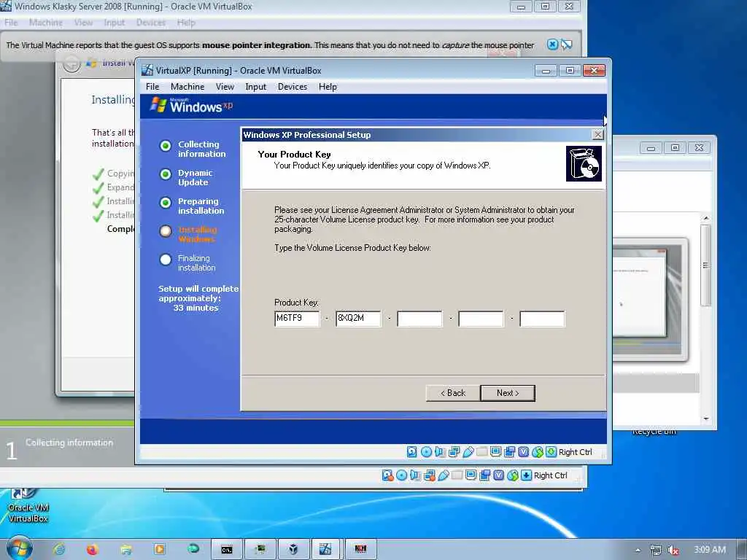Open hard disk indicator in VirtualXP status bar
The image size is (747, 560).
point(412,452)
